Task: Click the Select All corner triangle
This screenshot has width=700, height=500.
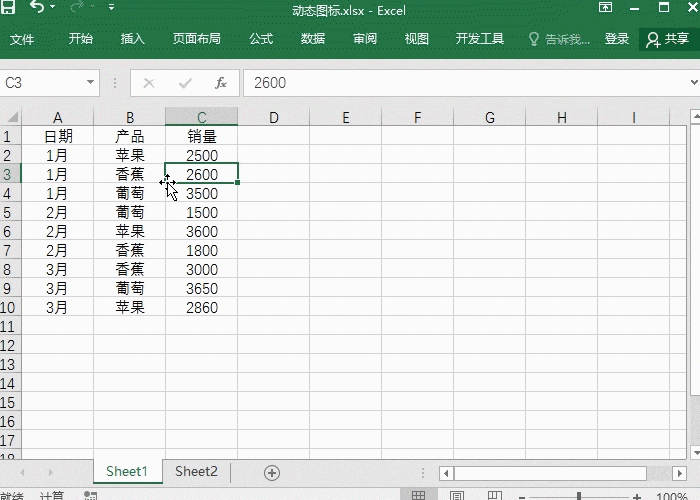Action: 11,117
